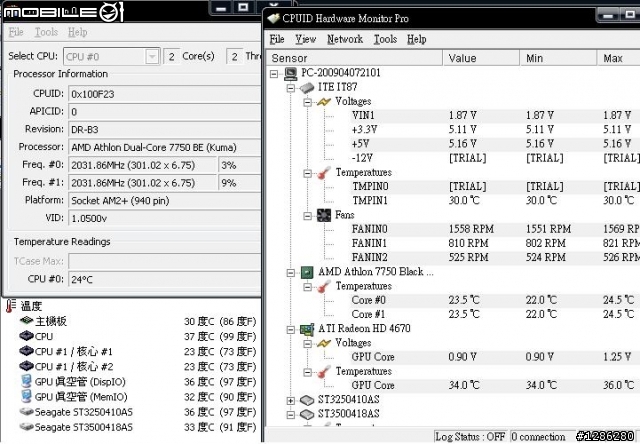This screenshot has height=444, width=640.
Task: Expand the ST3250410AS drive node
Action: (291, 400)
